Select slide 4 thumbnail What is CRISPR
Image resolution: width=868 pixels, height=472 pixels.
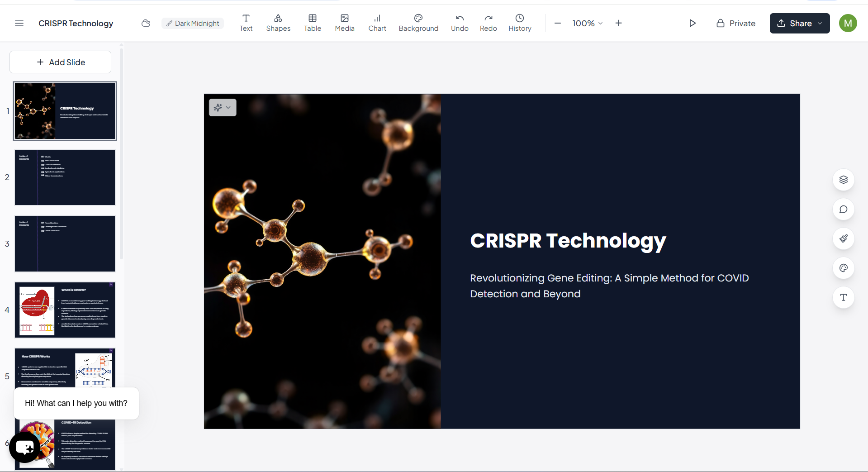[x=65, y=310]
